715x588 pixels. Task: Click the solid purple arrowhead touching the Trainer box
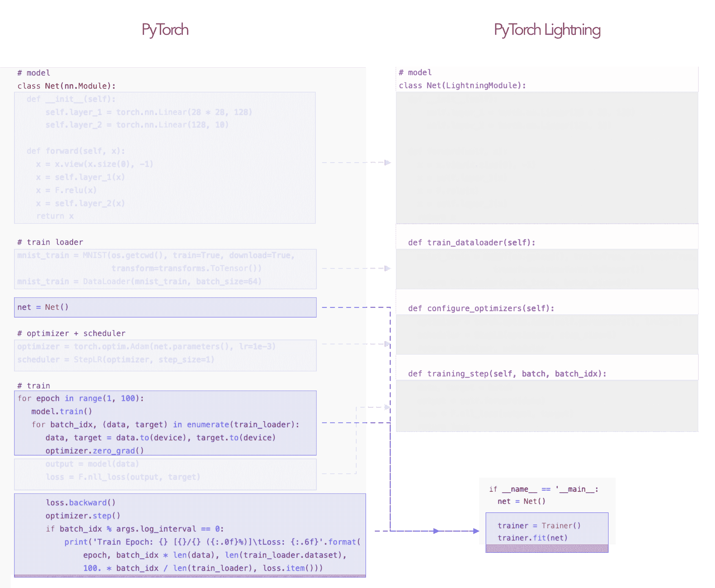tap(476, 531)
